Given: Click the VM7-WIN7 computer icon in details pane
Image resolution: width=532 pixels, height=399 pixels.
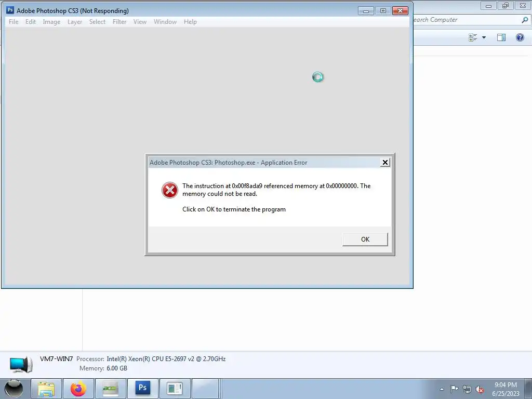Looking at the screenshot, I should (x=21, y=365).
